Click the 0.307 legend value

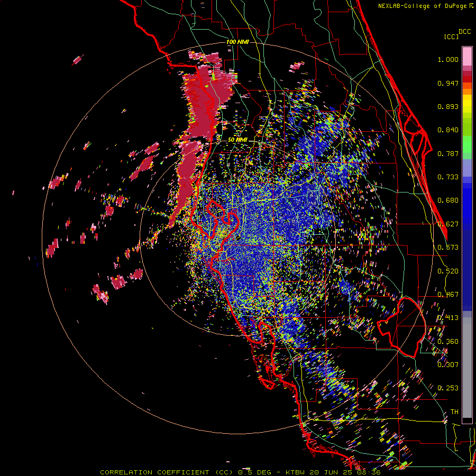click(448, 364)
